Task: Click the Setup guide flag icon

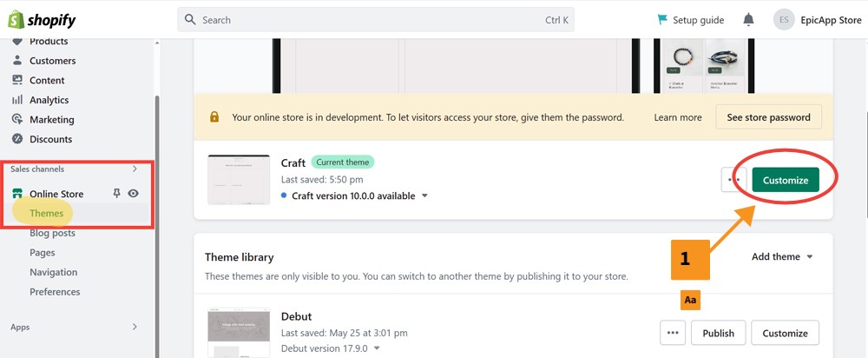Action: coord(662,19)
